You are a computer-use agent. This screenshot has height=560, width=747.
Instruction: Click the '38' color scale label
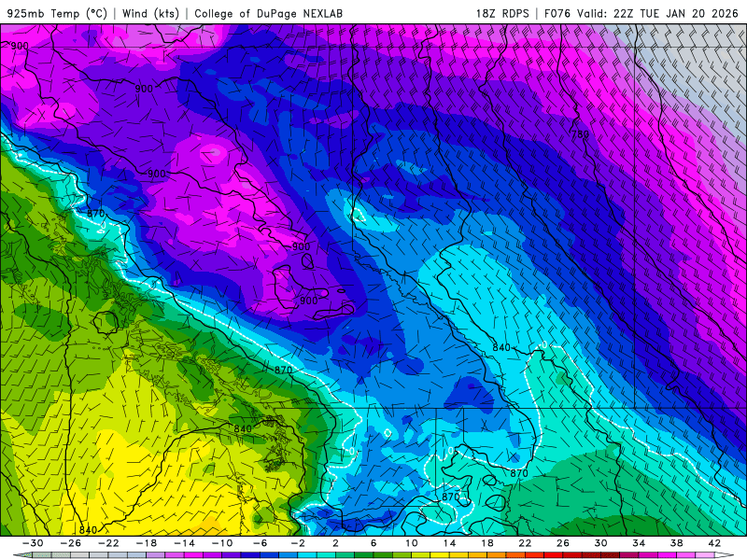click(x=677, y=543)
